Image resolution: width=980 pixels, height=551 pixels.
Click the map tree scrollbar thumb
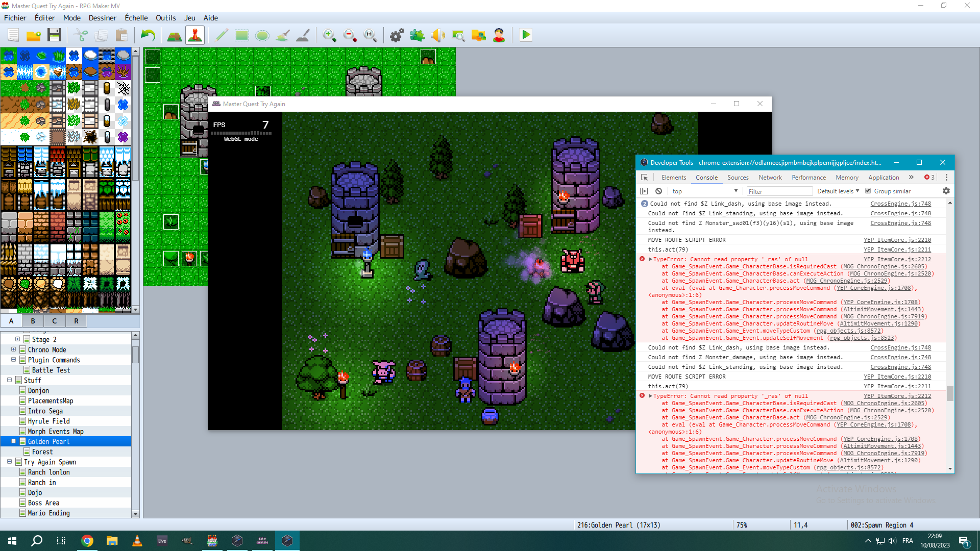coord(135,355)
